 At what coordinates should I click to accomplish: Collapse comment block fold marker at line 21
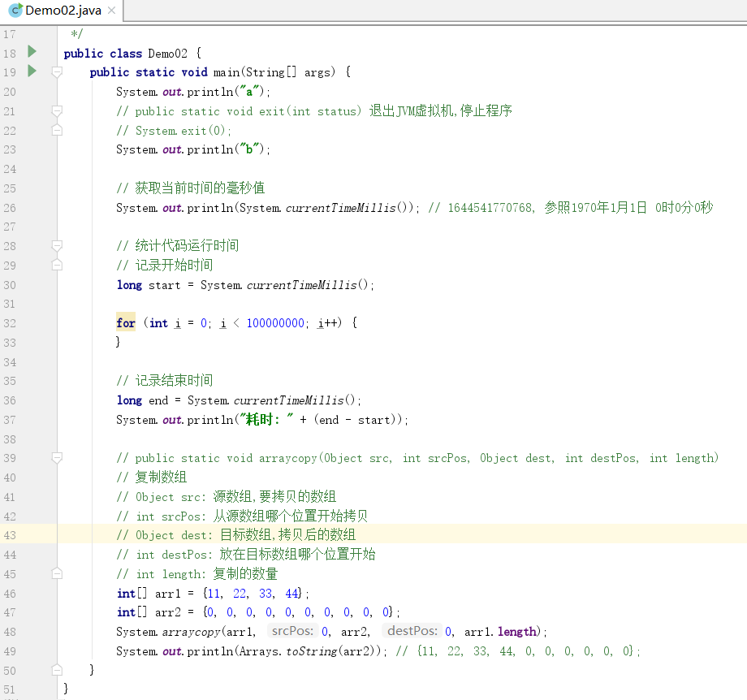coord(57,111)
